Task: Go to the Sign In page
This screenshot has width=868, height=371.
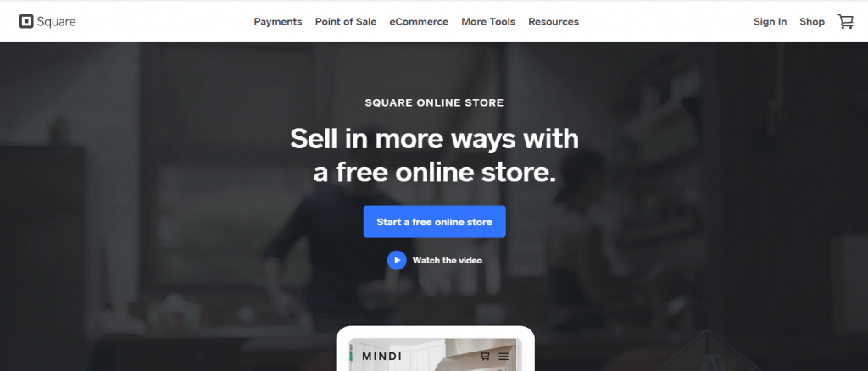Action: (x=770, y=21)
